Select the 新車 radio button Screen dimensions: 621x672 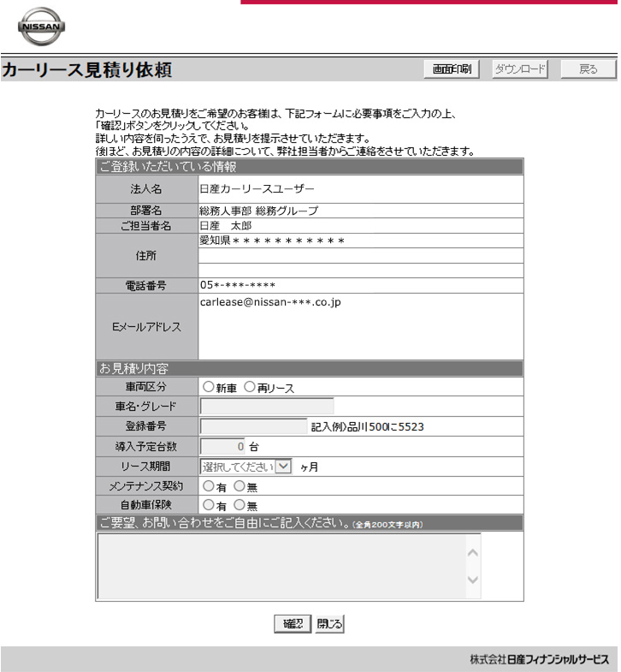click(208, 387)
